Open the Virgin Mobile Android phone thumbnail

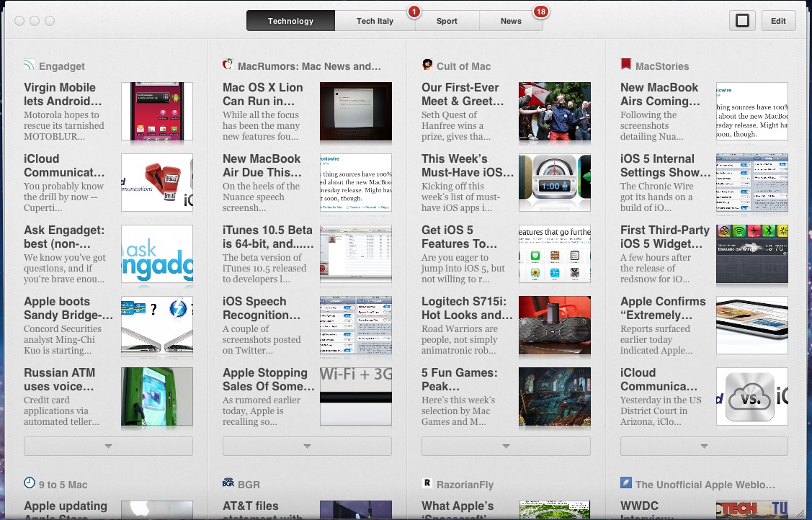(157, 111)
